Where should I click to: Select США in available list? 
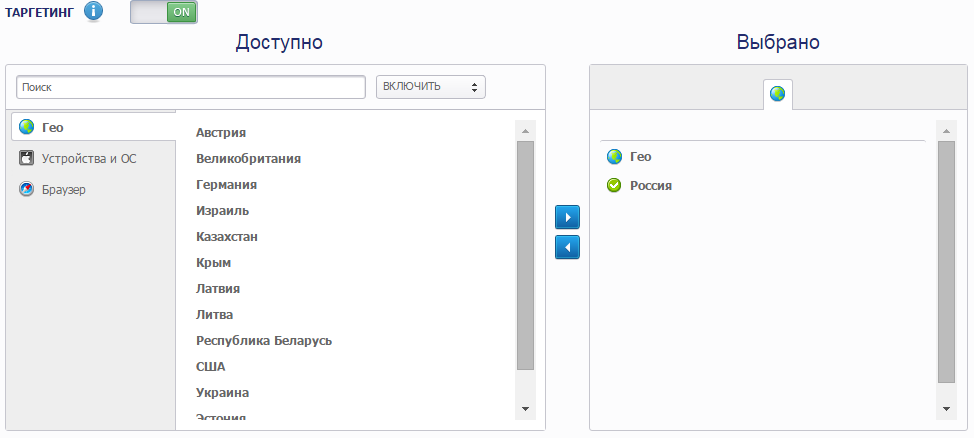tap(211, 367)
